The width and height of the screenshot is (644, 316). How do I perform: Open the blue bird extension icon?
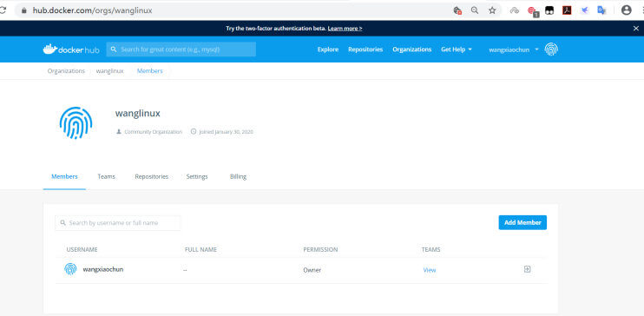pyautogui.click(x=584, y=10)
